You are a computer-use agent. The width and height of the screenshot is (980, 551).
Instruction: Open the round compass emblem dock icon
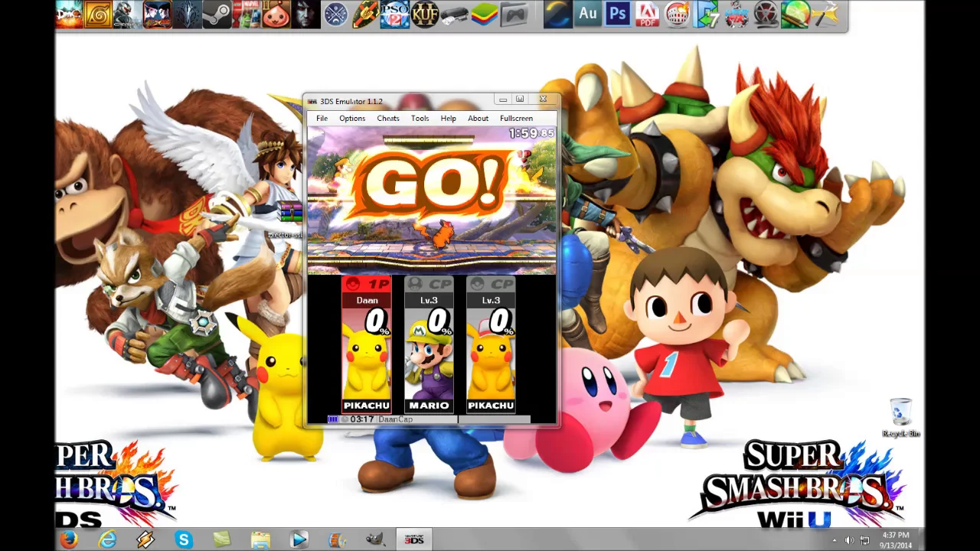[335, 15]
